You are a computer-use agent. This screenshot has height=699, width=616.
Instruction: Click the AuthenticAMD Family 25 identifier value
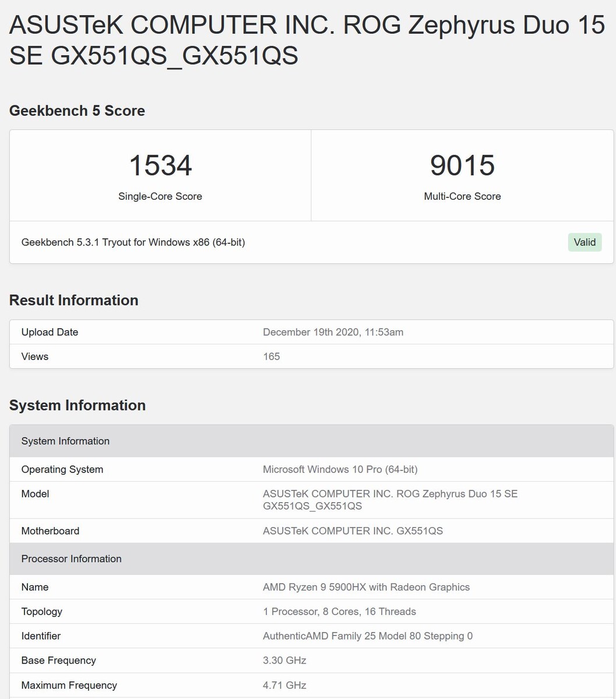coord(367,636)
